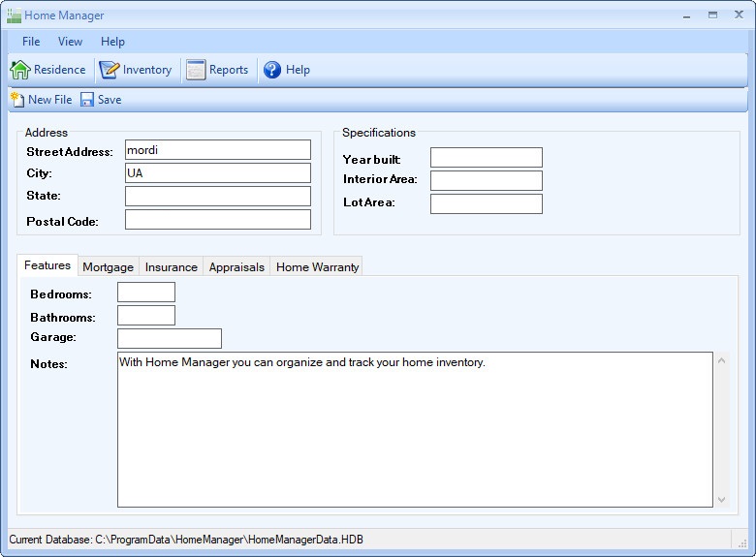Click into the Bathrooms field
The width and height of the screenshot is (756, 557).
[146, 316]
